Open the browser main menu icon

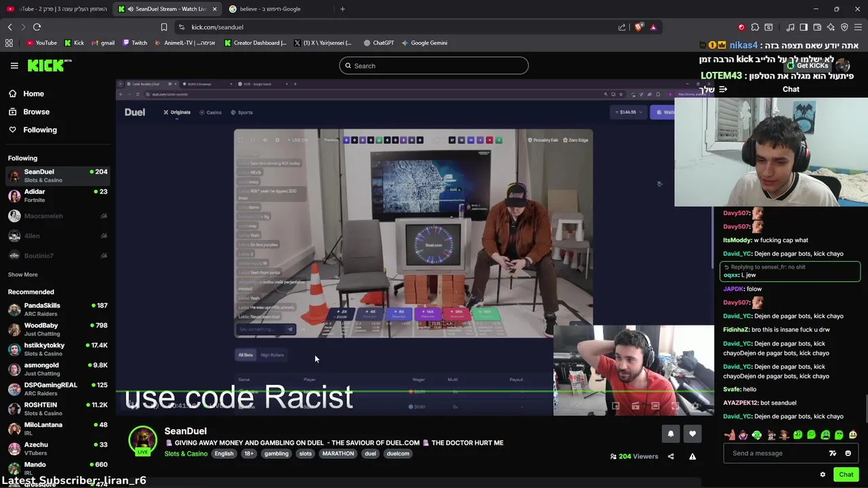click(858, 27)
